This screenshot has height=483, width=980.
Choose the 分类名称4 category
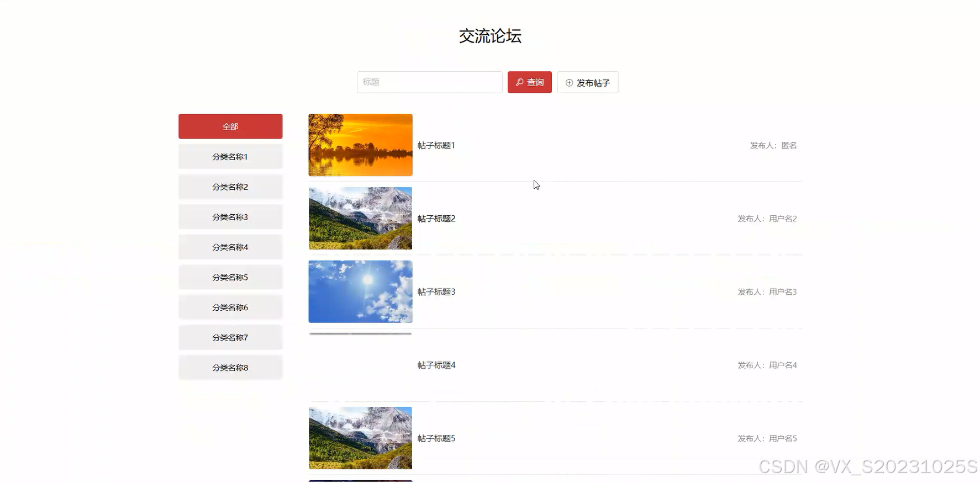(230, 247)
